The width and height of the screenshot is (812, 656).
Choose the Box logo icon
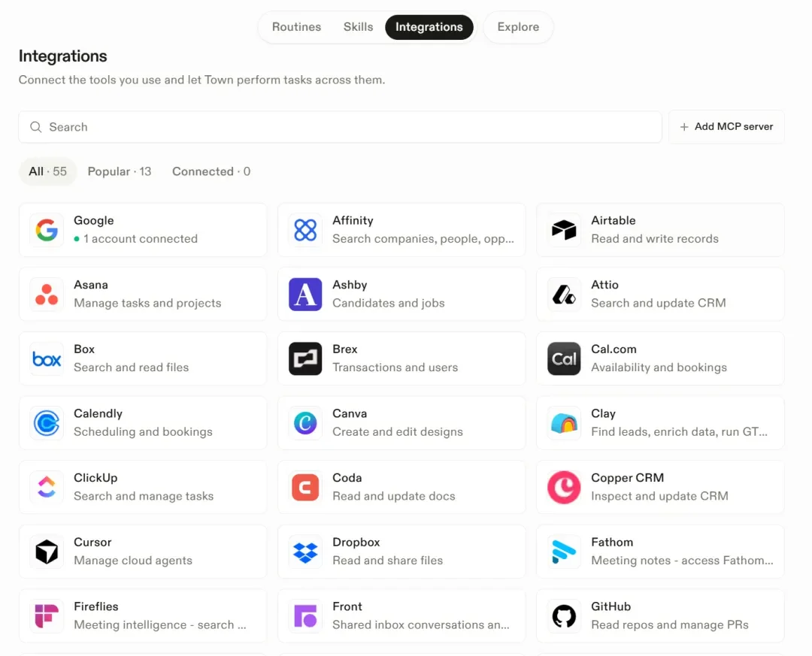[47, 358]
